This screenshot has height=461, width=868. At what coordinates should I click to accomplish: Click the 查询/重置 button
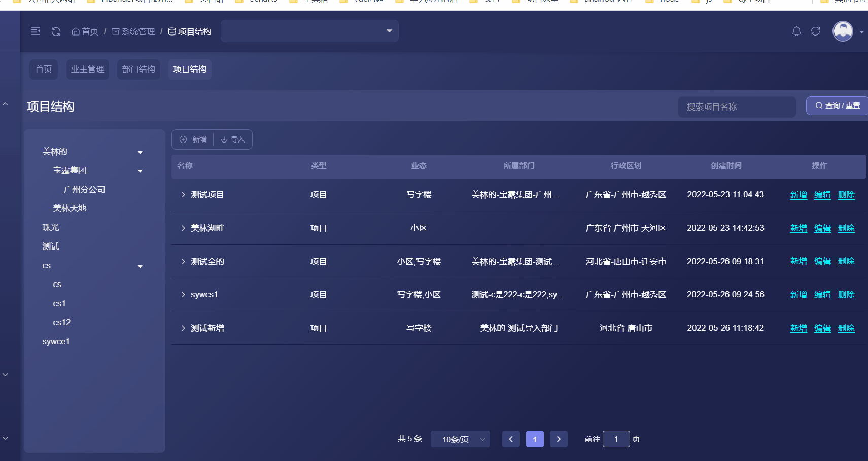click(x=836, y=105)
